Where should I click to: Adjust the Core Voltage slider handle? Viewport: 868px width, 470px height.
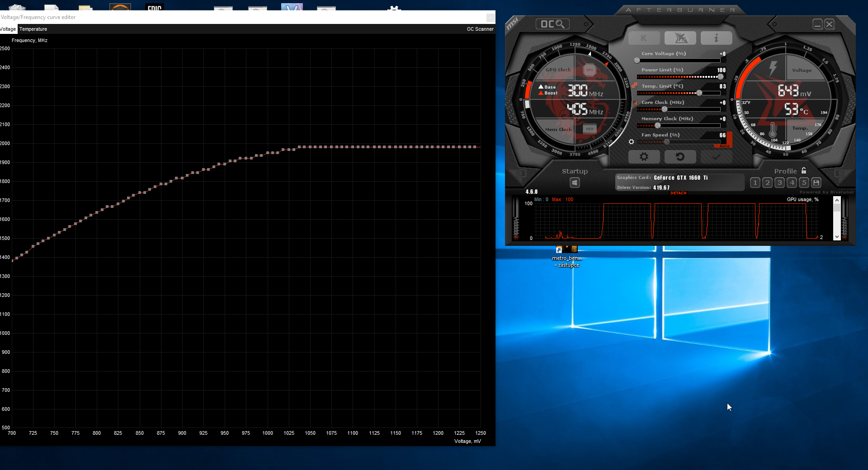click(x=637, y=61)
